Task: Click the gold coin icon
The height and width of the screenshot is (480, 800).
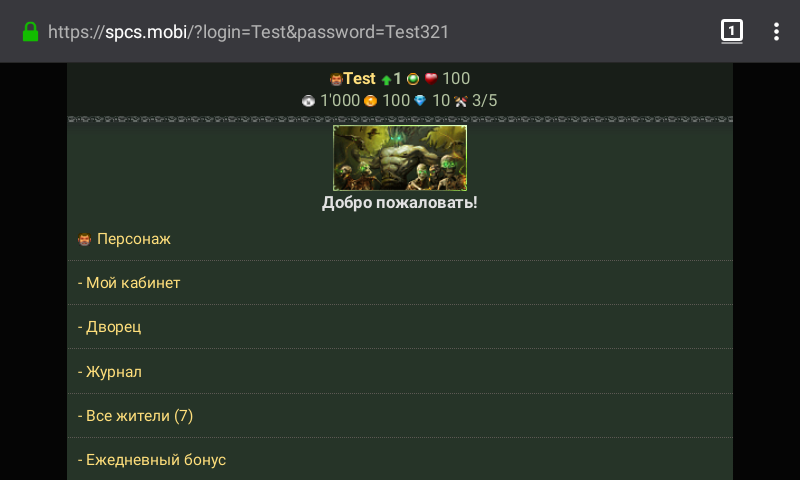Action: click(370, 101)
